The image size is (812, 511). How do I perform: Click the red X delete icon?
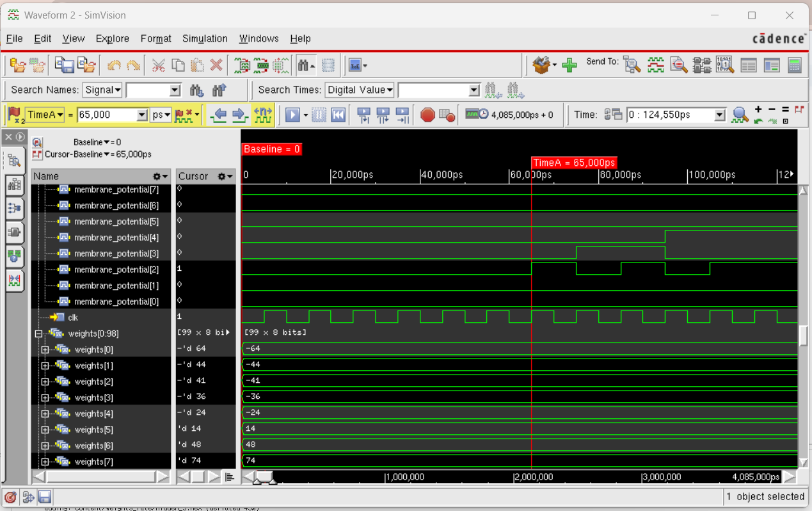[216, 65]
